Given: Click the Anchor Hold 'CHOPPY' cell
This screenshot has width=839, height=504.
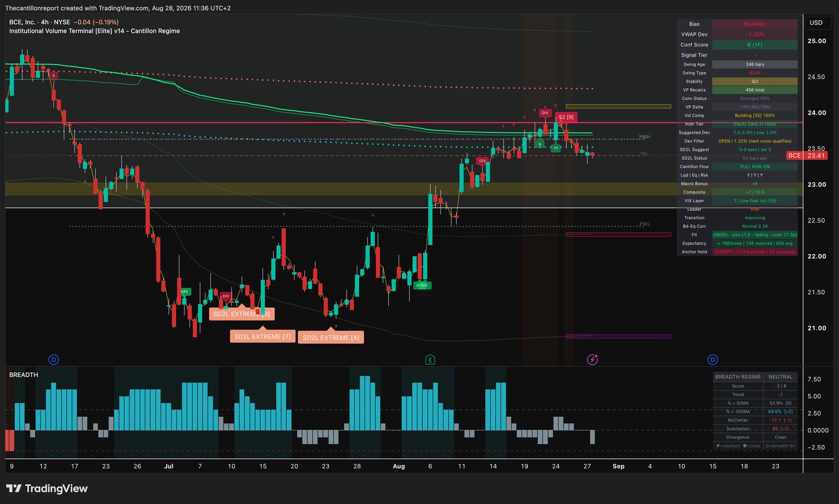Looking at the screenshot, I should (x=755, y=252).
